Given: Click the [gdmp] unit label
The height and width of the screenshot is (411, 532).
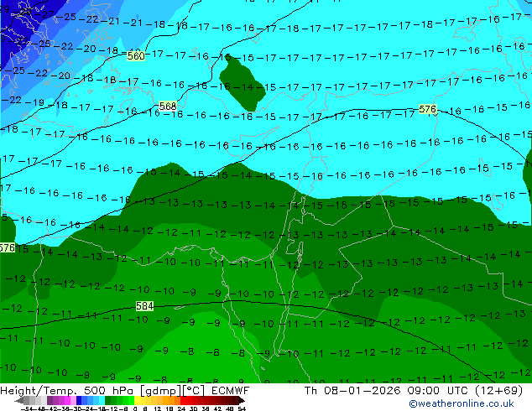Looking at the screenshot, I should [x=159, y=391].
